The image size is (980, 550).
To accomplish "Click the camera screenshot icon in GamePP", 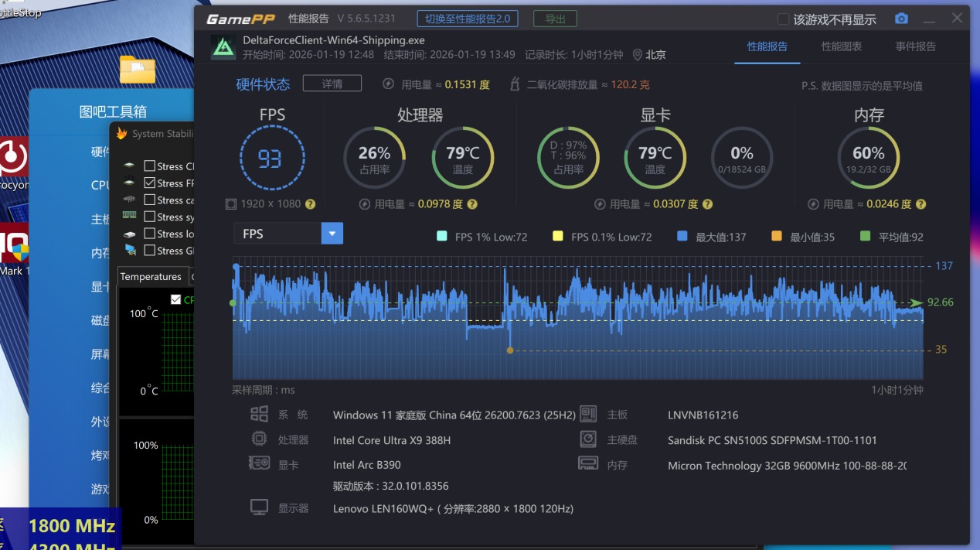I will tap(901, 19).
